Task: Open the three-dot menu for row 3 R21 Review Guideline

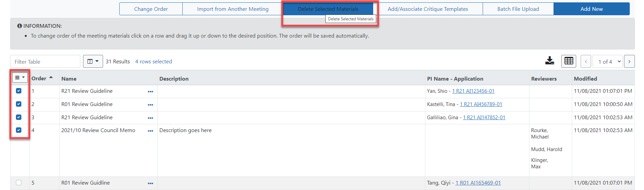Action: click(x=150, y=118)
